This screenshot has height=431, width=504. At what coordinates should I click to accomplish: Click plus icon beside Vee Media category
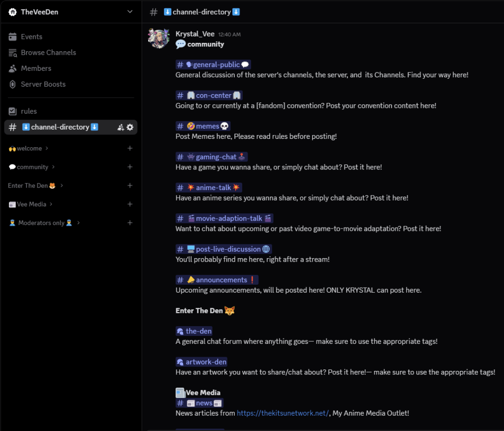[130, 204]
